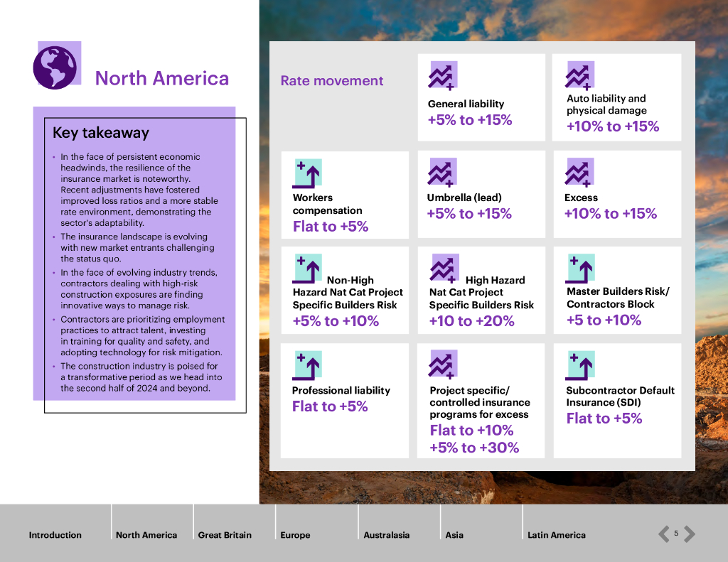
Task: Go to the previous page arrow
Action: [663, 534]
